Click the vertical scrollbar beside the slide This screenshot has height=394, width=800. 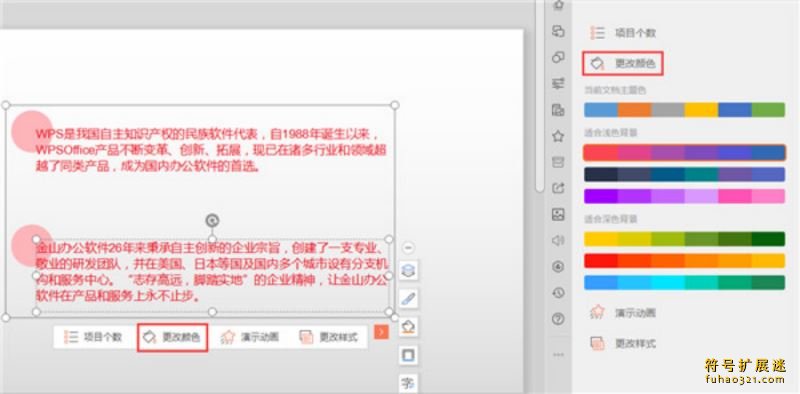point(539,97)
